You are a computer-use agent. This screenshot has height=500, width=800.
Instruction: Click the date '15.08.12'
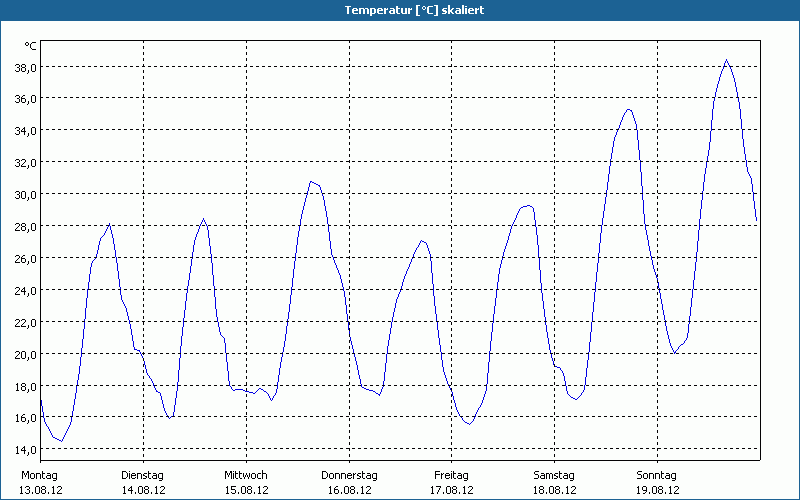[x=246, y=490]
